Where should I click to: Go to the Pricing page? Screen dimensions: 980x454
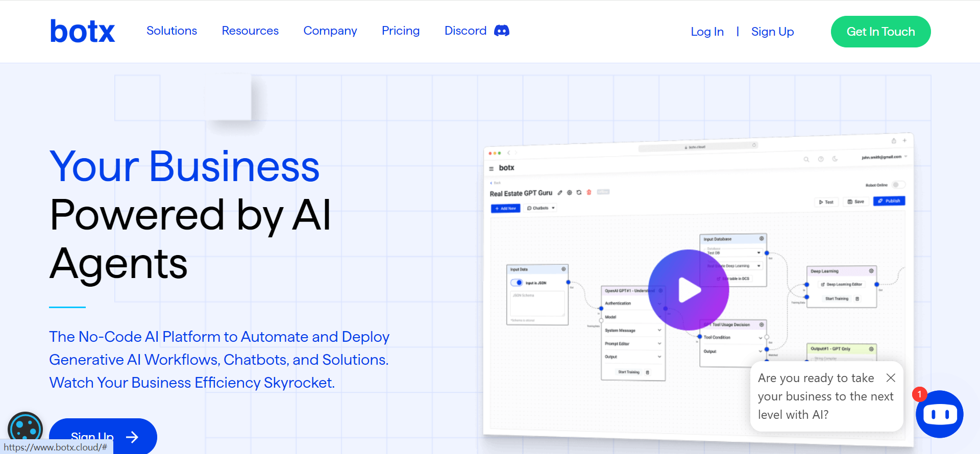[x=401, y=31]
